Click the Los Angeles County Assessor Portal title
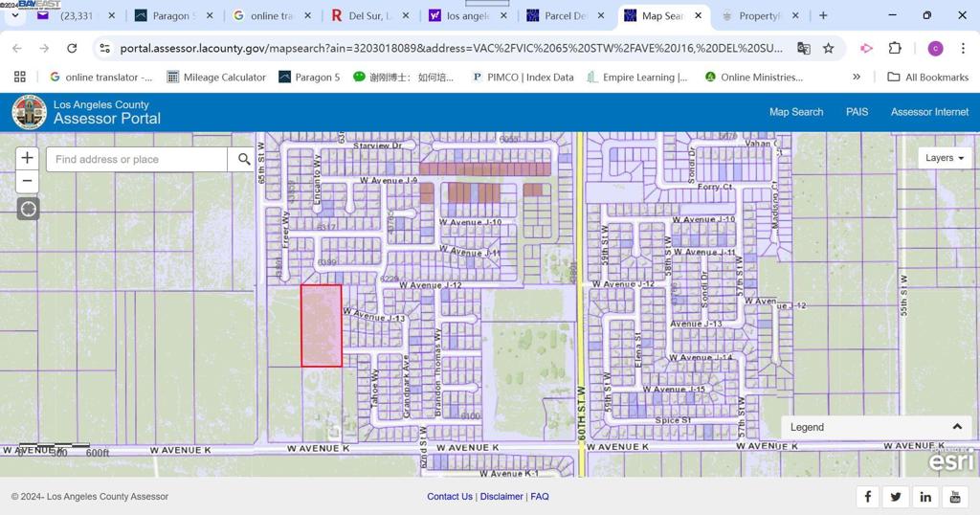 point(107,113)
